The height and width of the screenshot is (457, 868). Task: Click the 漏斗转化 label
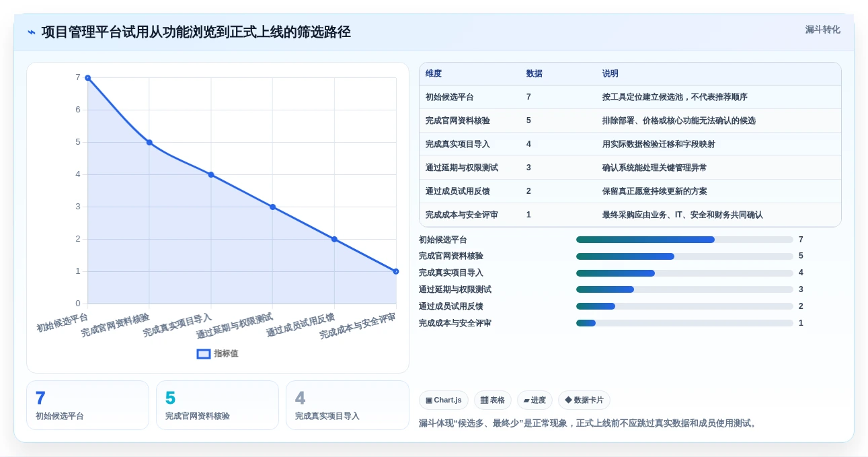tap(823, 30)
